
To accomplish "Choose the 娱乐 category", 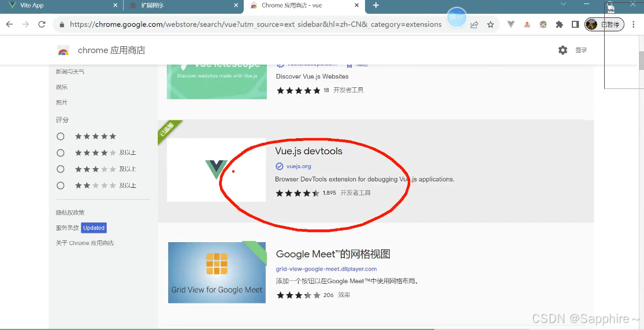I will [62, 87].
